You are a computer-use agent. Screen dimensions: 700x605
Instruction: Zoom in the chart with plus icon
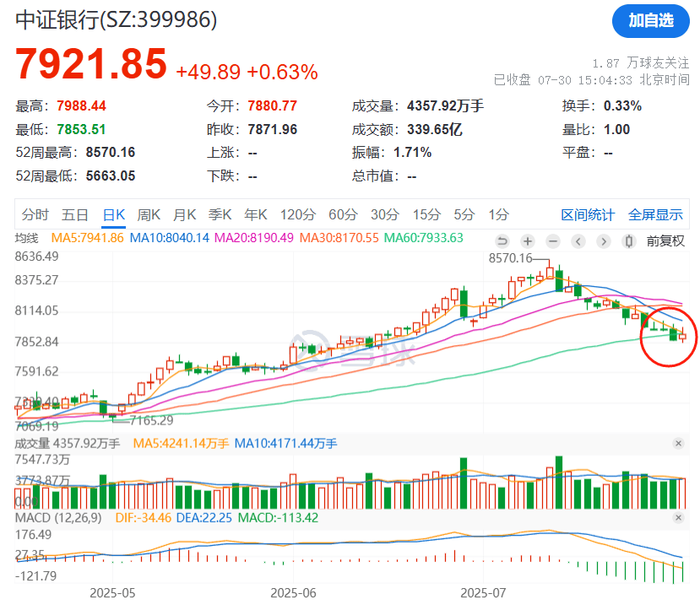(x=528, y=241)
